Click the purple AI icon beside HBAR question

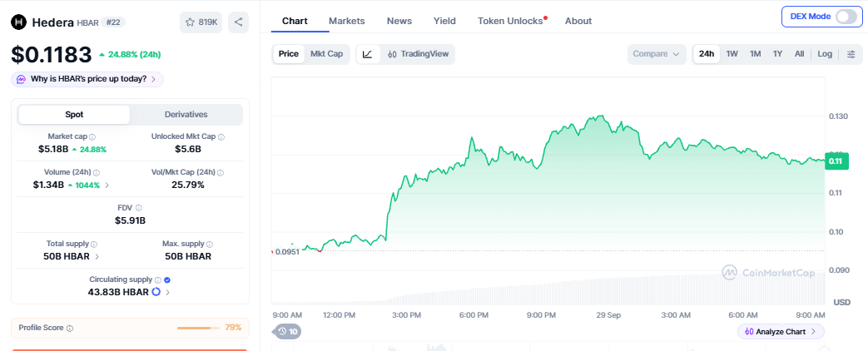pos(21,79)
